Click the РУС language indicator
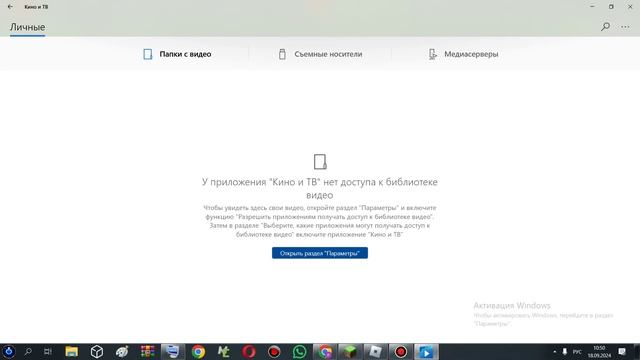The height and width of the screenshot is (360, 640). tap(577, 351)
